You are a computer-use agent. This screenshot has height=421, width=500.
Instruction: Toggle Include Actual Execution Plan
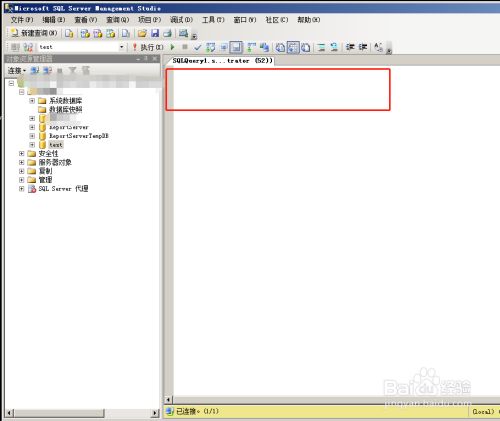click(251, 47)
